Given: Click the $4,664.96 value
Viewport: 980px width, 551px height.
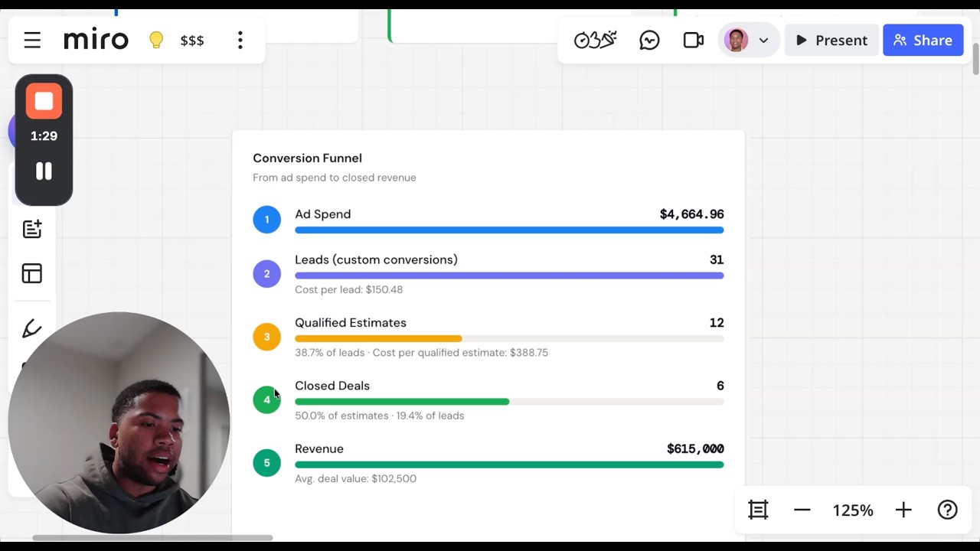Looking at the screenshot, I should (x=691, y=214).
